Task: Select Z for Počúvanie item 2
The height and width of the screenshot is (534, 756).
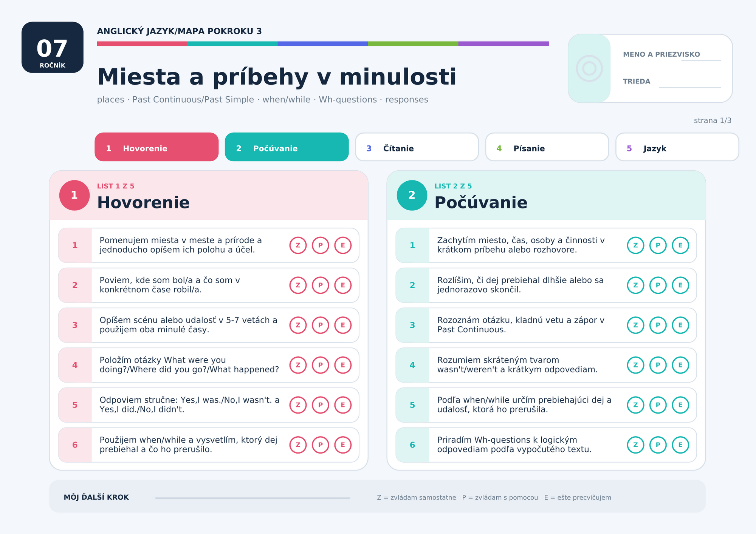Action: coord(635,285)
